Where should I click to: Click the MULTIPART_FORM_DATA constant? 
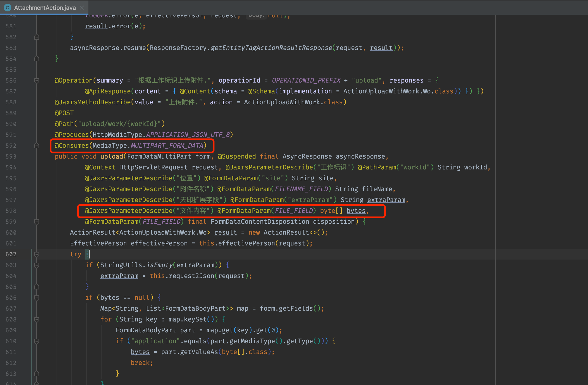167,146
